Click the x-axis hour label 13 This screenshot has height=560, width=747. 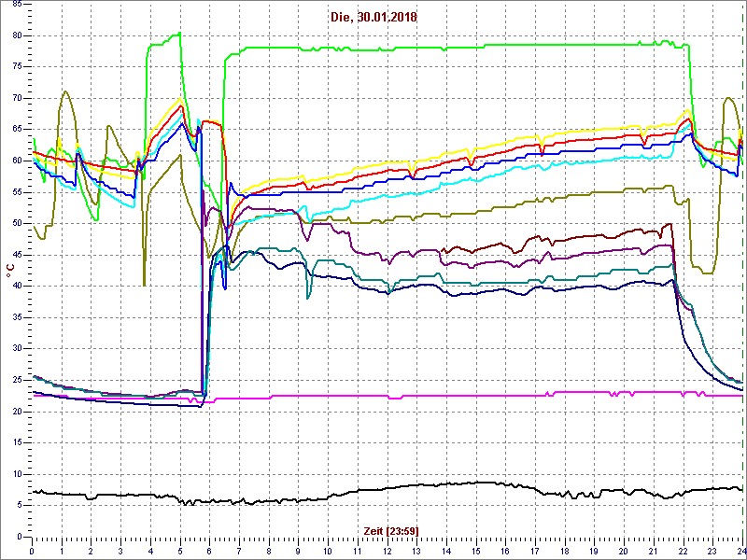416,551
